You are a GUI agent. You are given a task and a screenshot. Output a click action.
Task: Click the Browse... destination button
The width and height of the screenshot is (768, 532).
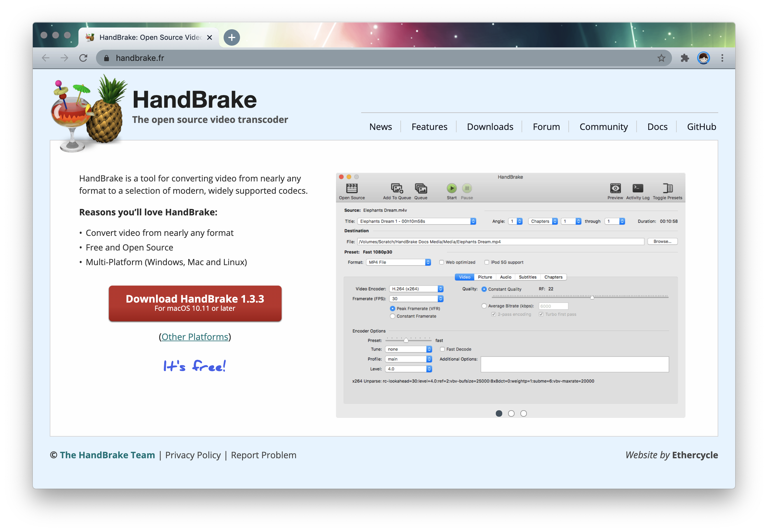click(x=662, y=241)
